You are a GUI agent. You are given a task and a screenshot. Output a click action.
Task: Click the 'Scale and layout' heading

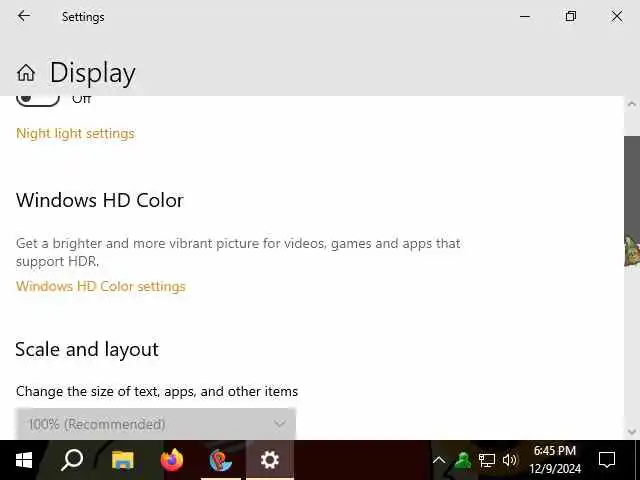[x=87, y=350]
